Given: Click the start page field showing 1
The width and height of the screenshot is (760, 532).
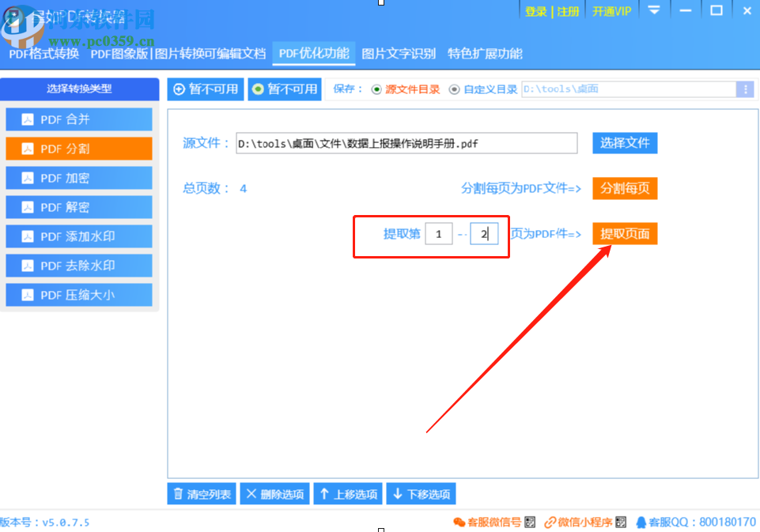Looking at the screenshot, I should (x=439, y=234).
